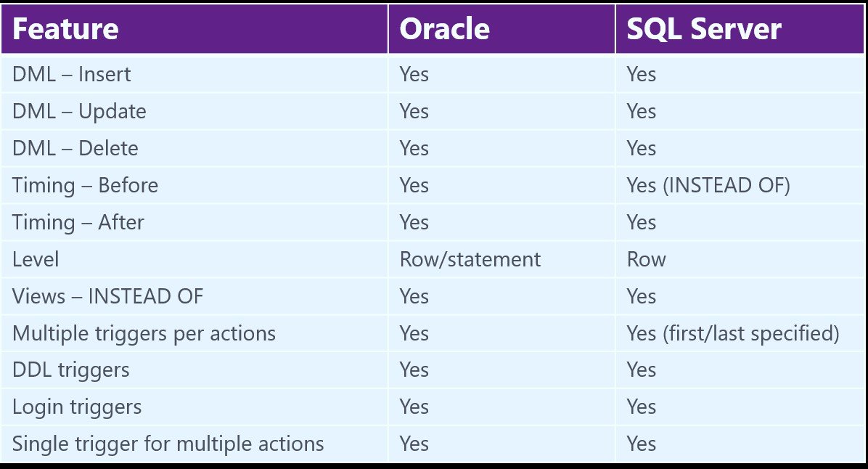Click the Oracle column header
The width and height of the screenshot is (868, 469).
coord(501,29)
